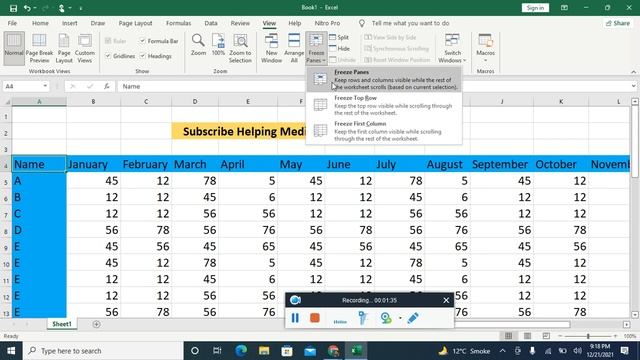Switch to Normal view in status bar
The height and width of the screenshot is (360, 640).
tap(508, 336)
